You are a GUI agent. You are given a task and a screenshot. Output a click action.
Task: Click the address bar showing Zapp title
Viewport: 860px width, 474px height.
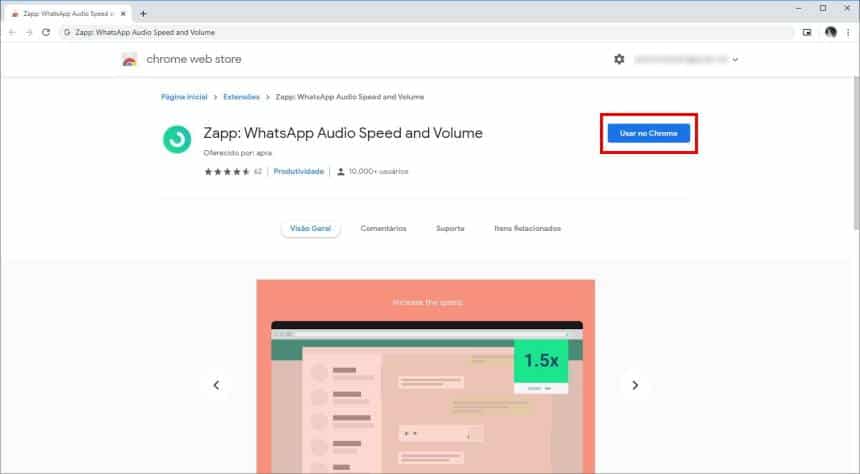[x=427, y=32]
